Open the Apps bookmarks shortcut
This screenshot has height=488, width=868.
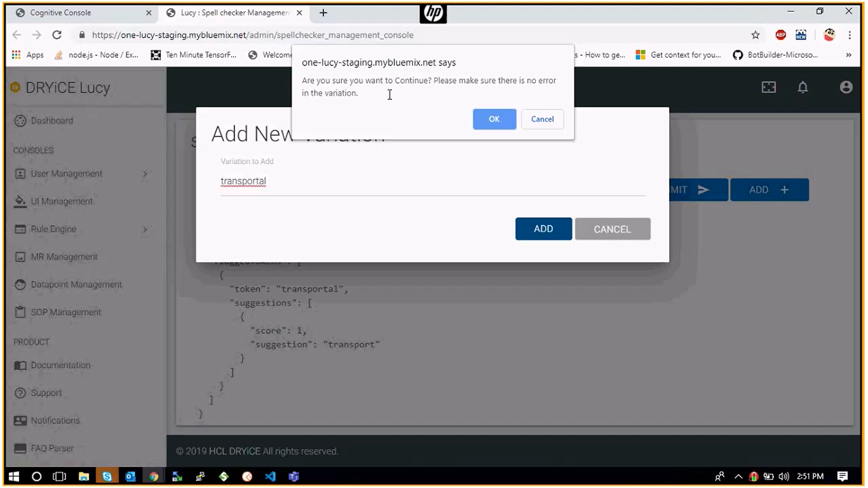point(28,55)
